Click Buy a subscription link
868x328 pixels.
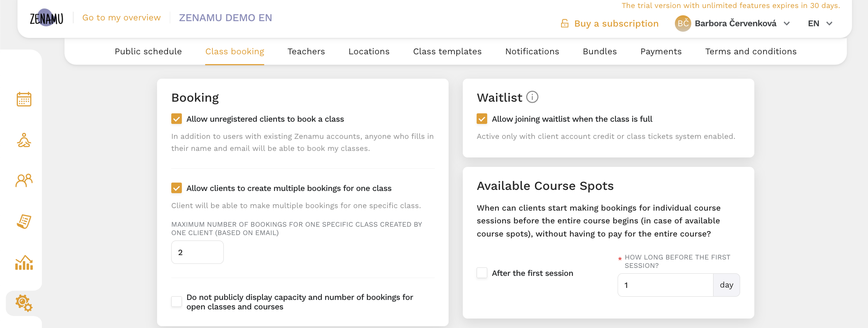[x=617, y=24]
